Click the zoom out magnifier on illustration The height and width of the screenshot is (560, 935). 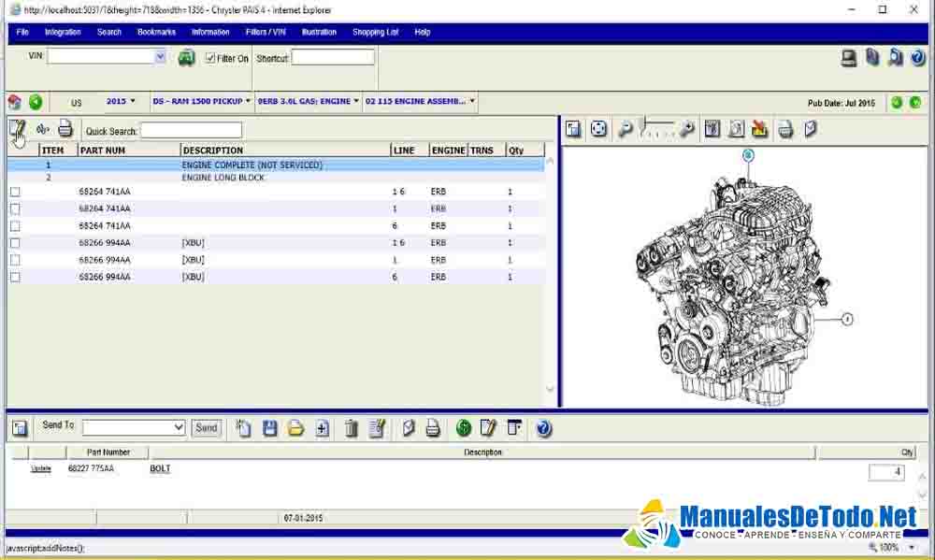pyautogui.click(x=625, y=129)
